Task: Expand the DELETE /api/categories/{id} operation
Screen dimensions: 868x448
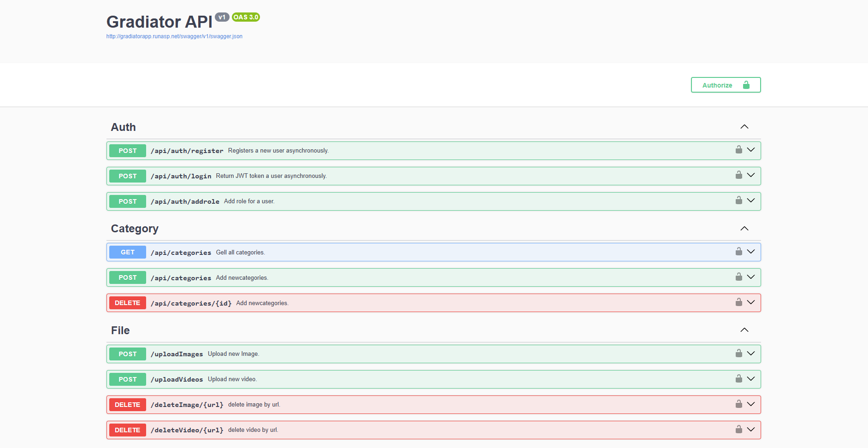Action: click(751, 303)
